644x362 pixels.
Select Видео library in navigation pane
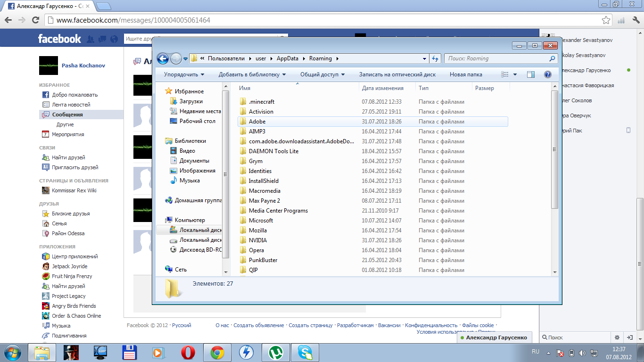[187, 151]
